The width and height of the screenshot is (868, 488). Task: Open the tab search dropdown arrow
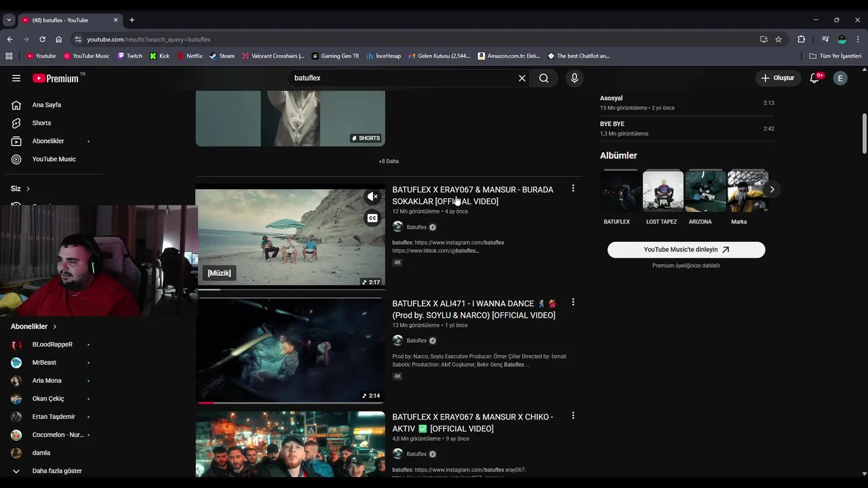(9, 20)
